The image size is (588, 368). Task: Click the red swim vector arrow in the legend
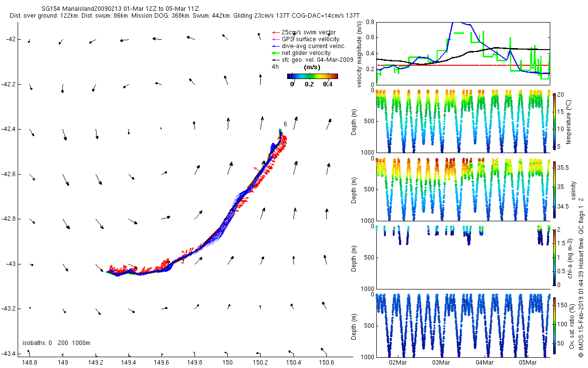point(276,32)
